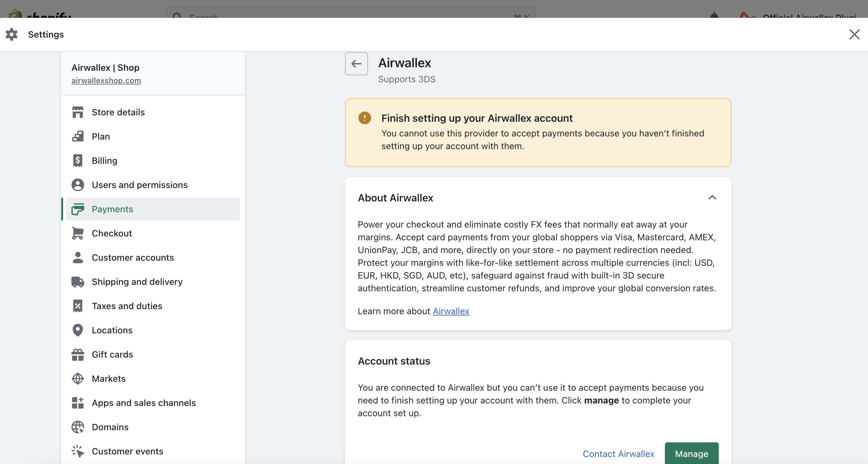The width and height of the screenshot is (868, 464).
Task: Close the Settings panel with the X
Action: (x=854, y=34)
